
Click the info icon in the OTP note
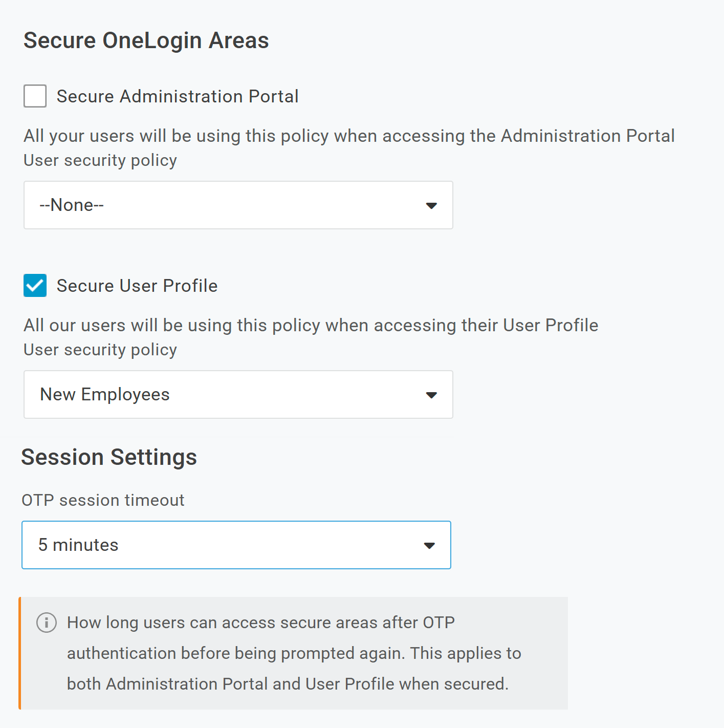tap(47, 623)
